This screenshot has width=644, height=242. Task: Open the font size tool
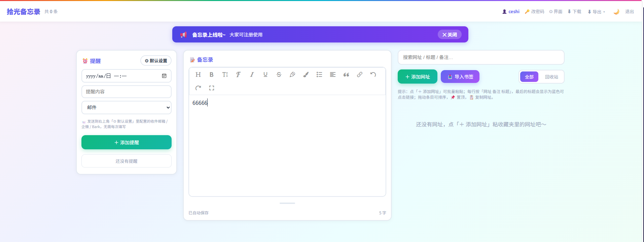point(225,74)
